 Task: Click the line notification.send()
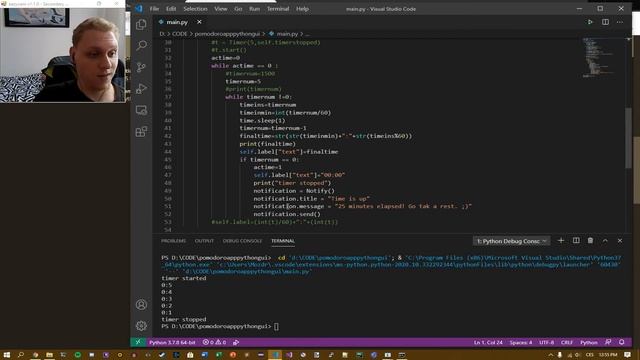tap(287, 214)
